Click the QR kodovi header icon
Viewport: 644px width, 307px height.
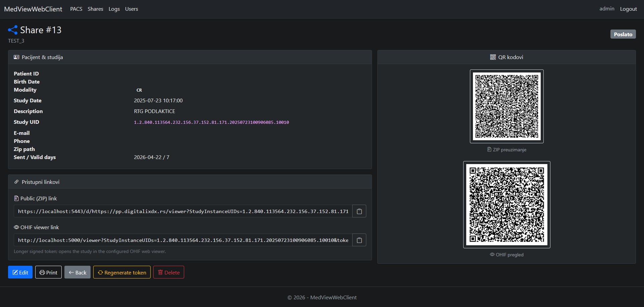[493, 57]
